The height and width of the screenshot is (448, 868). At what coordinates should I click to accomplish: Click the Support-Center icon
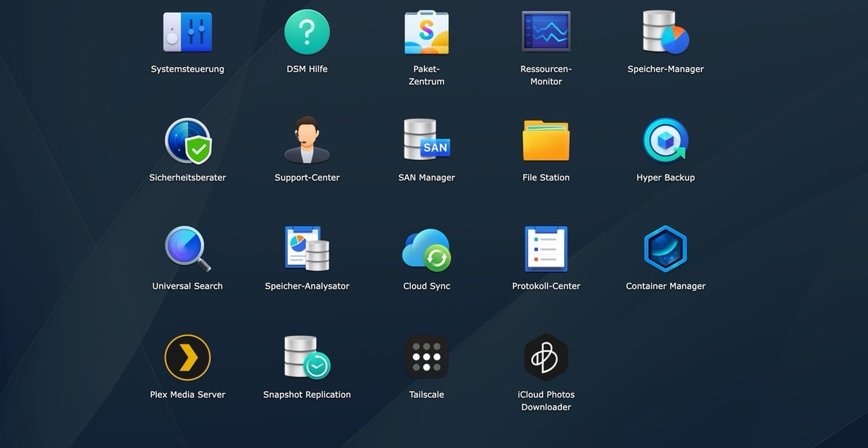pyautogui.click(x=307, y=140)
